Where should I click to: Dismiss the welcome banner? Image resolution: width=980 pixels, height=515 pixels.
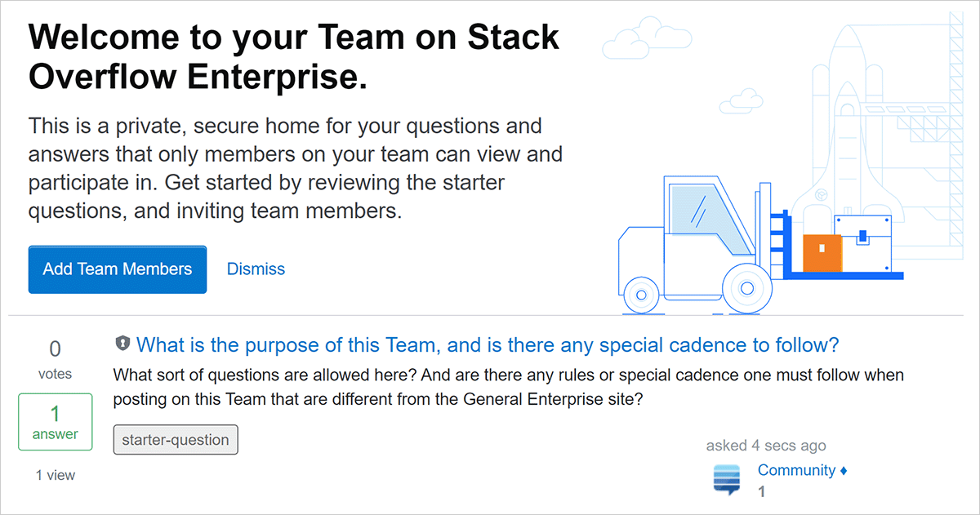click(x=256, y=269)
